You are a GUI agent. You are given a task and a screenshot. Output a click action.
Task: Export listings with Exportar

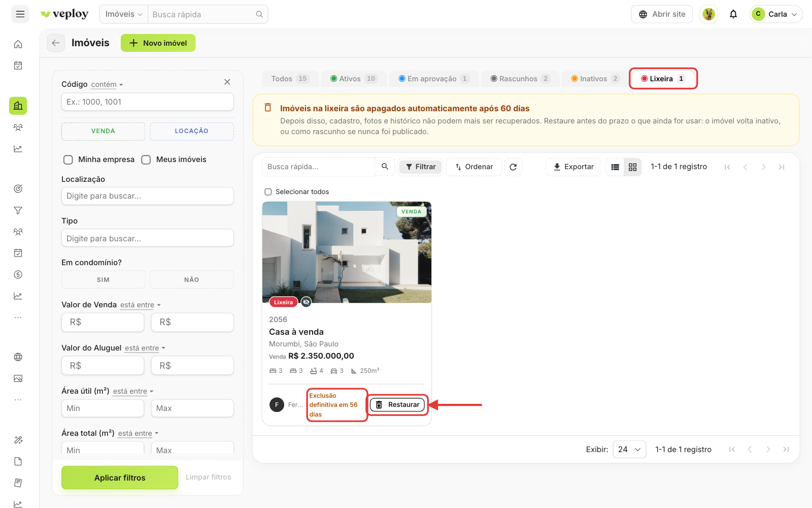tap(573, 167)
